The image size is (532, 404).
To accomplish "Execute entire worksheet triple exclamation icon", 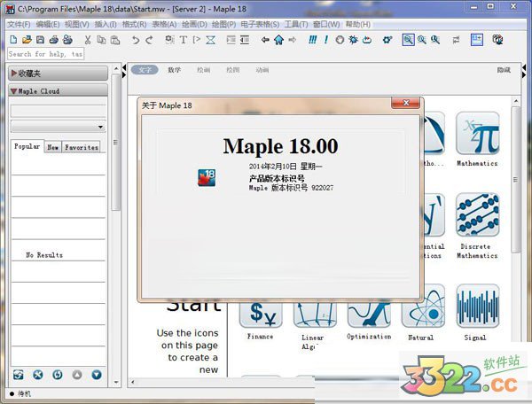I will tap(312, 40).
